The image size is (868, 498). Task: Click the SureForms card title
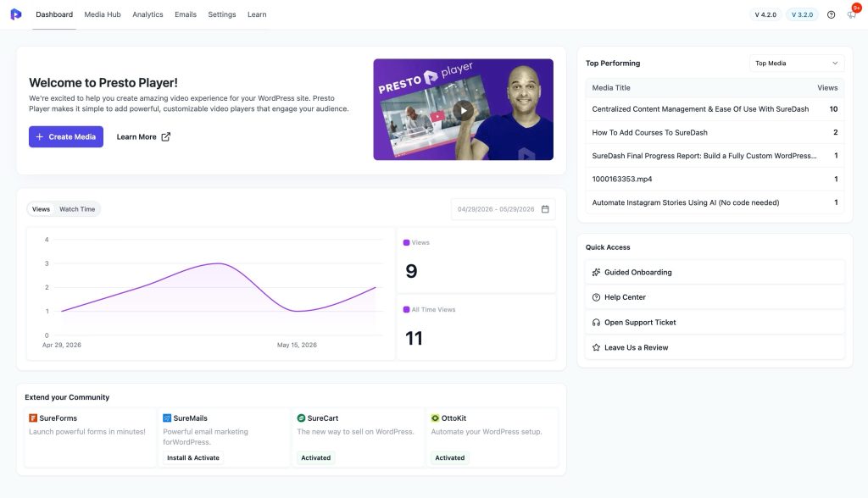click(x=58, y=418)
